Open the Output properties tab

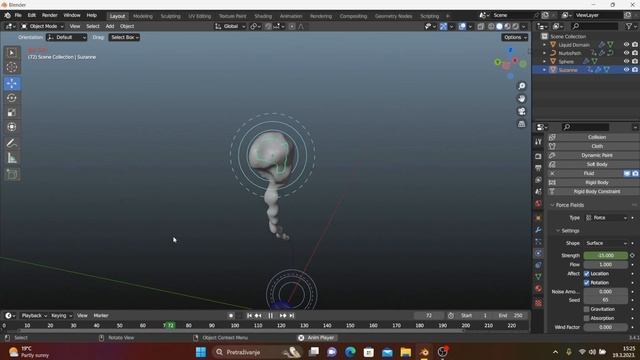(538, 168)
